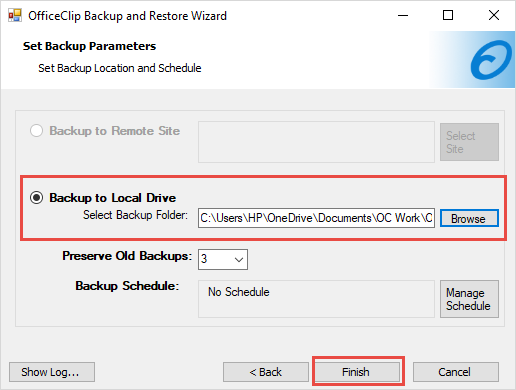Cancel the backup wizard

(x=456, y=372)
